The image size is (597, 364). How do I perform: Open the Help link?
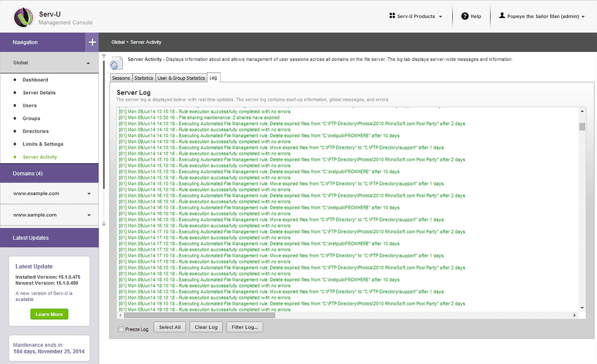coord(471,16)
